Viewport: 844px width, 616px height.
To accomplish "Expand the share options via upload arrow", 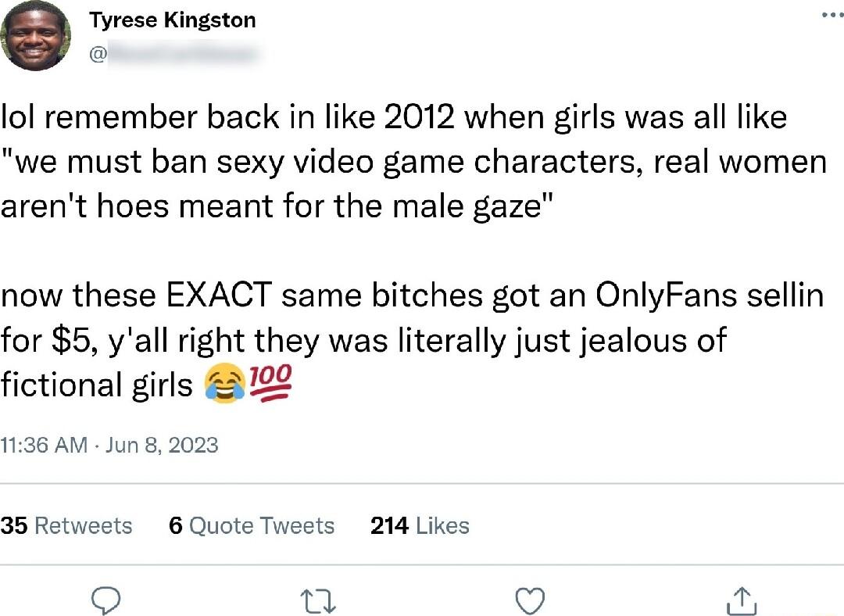I will [x=741, y=600].
